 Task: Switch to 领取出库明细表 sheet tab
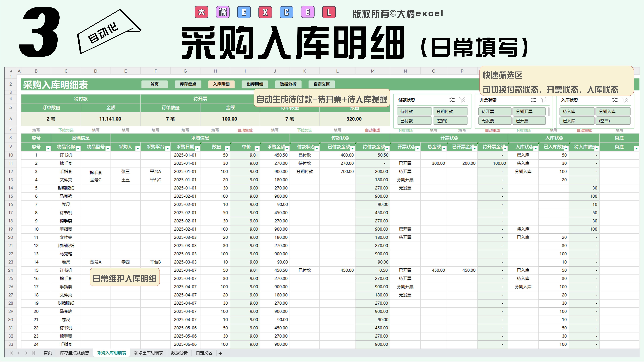(x=149, y=353)
